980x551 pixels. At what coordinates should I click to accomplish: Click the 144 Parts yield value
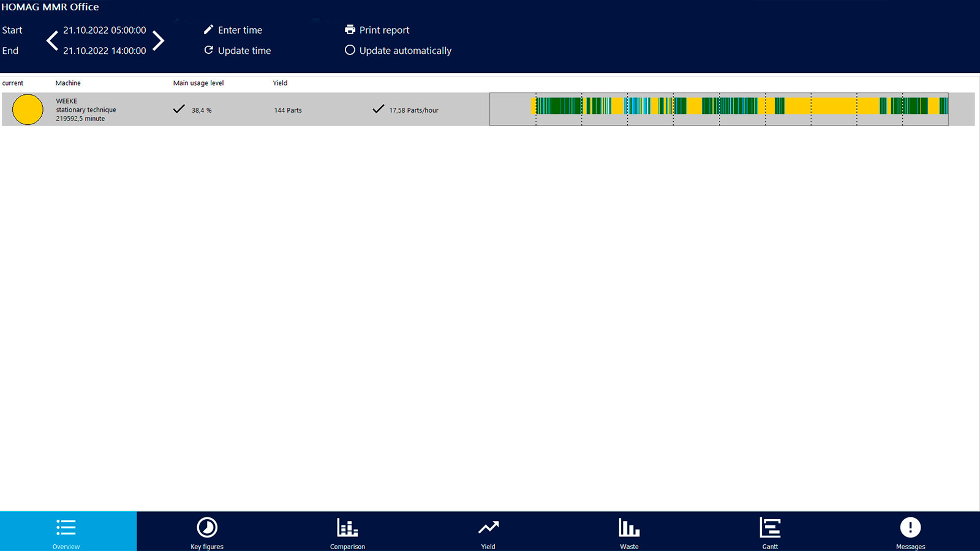coord(288,110)
